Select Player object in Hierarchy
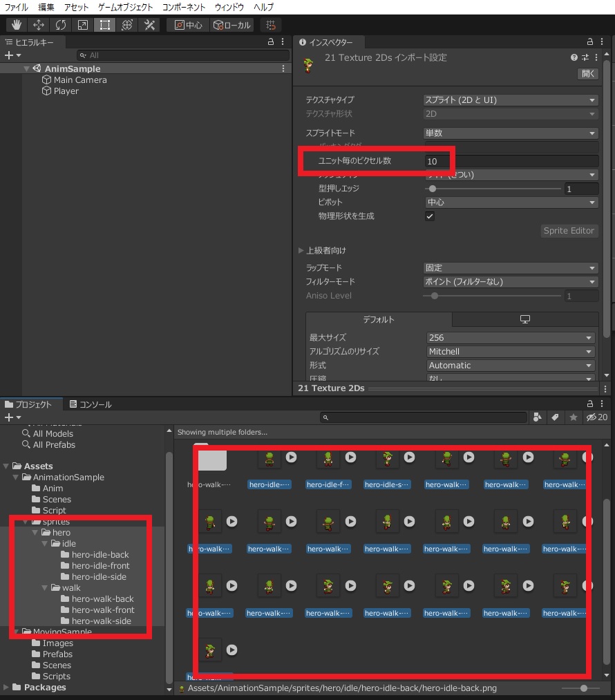615x700 pixels. tap(66, 91)
